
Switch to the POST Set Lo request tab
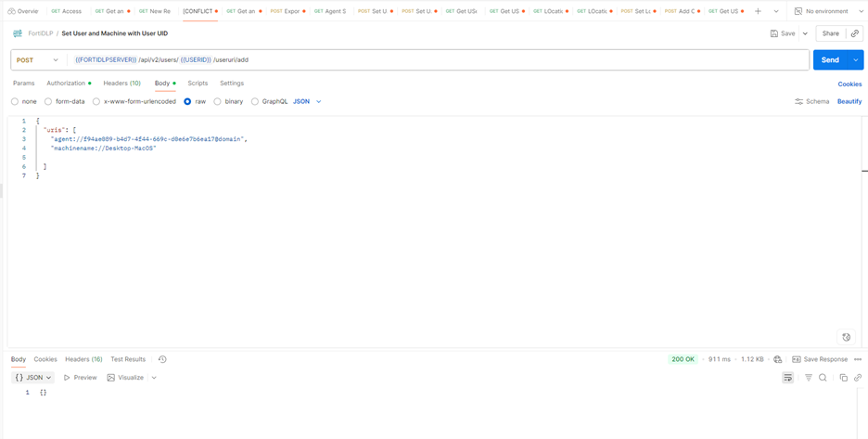pyautogui.click(x=638, y=11)
